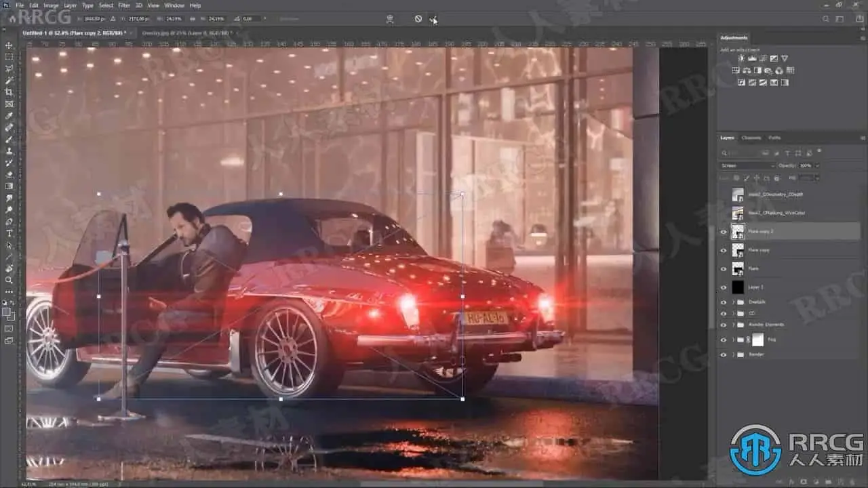This screenshot has width=868, height=488.
Task: Add a Hue/Saturation adjustment
Action: tap(736, 70)
